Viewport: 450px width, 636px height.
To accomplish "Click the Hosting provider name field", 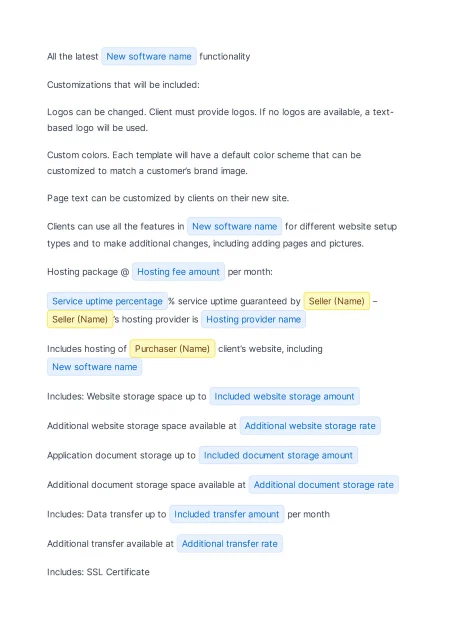I will pos(253,320).
